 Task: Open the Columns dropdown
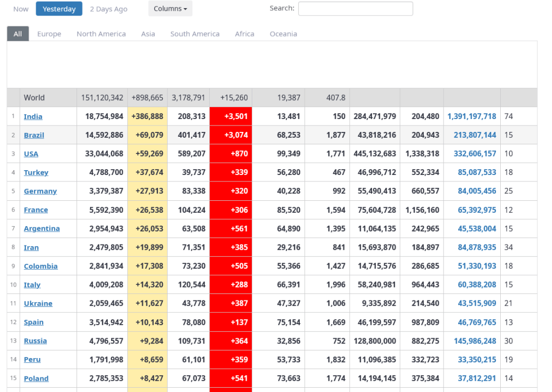click(x=170, y=9)
